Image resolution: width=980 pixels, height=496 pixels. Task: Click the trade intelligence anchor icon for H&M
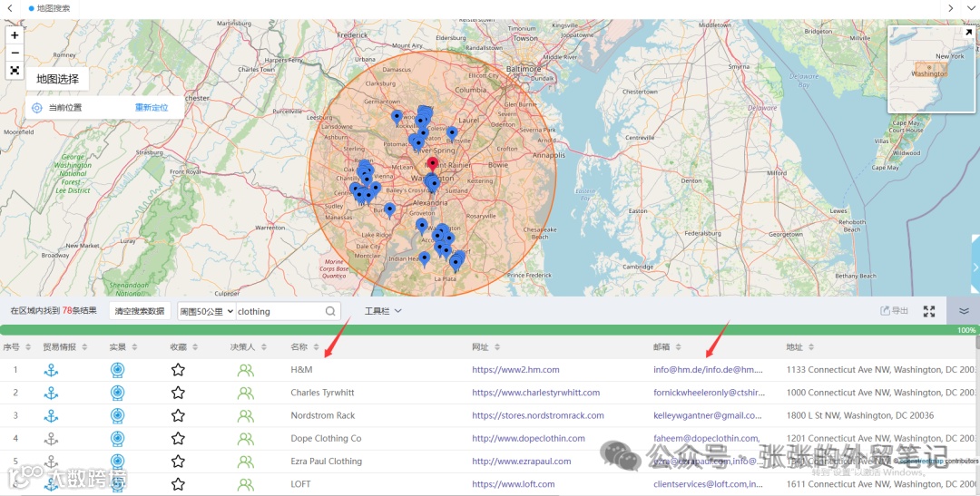tap(51, 370)
